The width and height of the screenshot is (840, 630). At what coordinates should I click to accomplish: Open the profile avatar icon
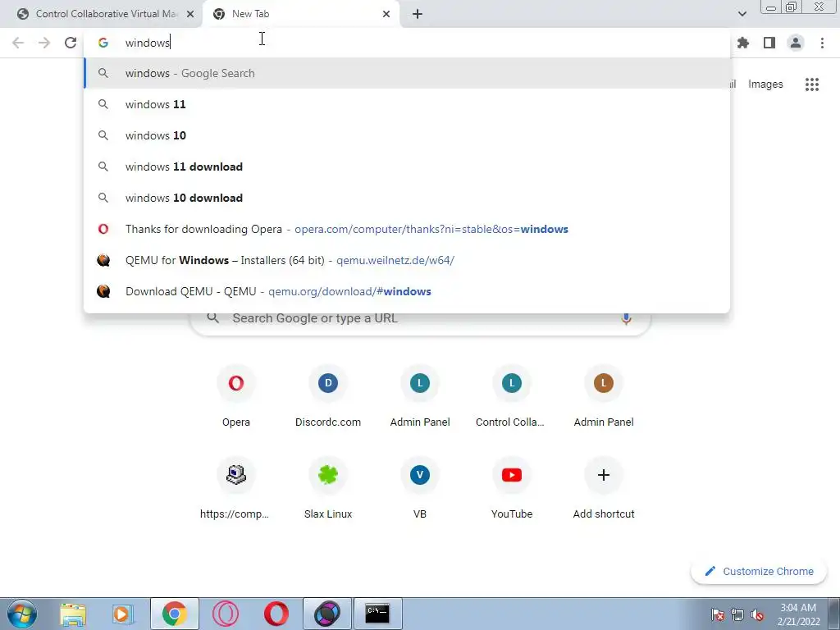796,43
